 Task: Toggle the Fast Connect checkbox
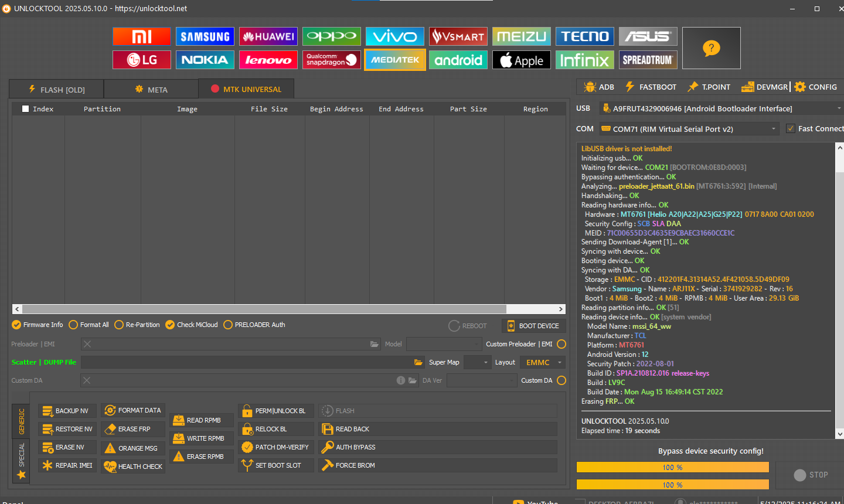(791, 128)
